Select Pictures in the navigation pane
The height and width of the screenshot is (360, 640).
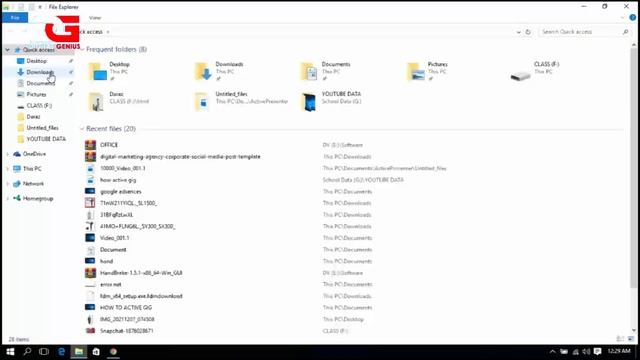36,94
